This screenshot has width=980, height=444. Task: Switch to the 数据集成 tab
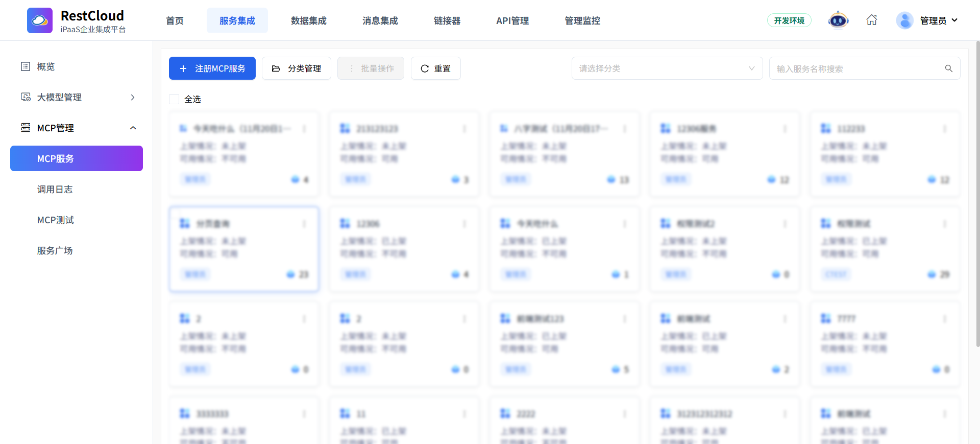click(309, 20)
